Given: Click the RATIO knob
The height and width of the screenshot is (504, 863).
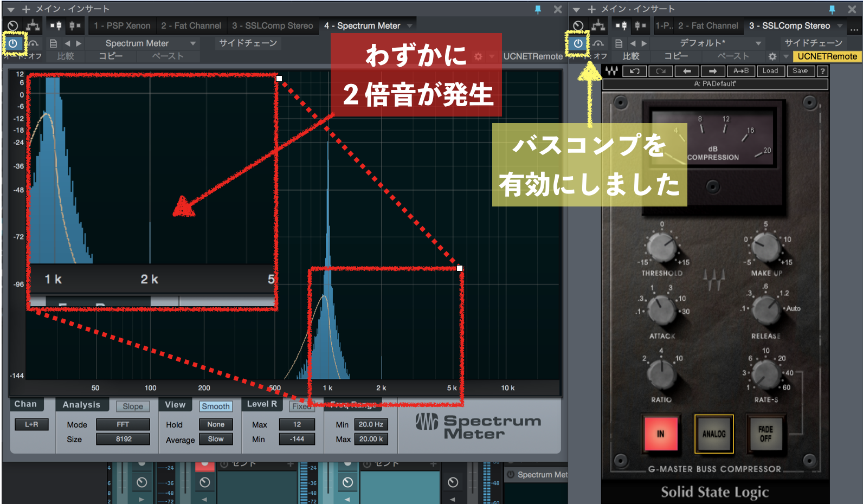Looking at the screenshot, I should [x=661, y=373].
